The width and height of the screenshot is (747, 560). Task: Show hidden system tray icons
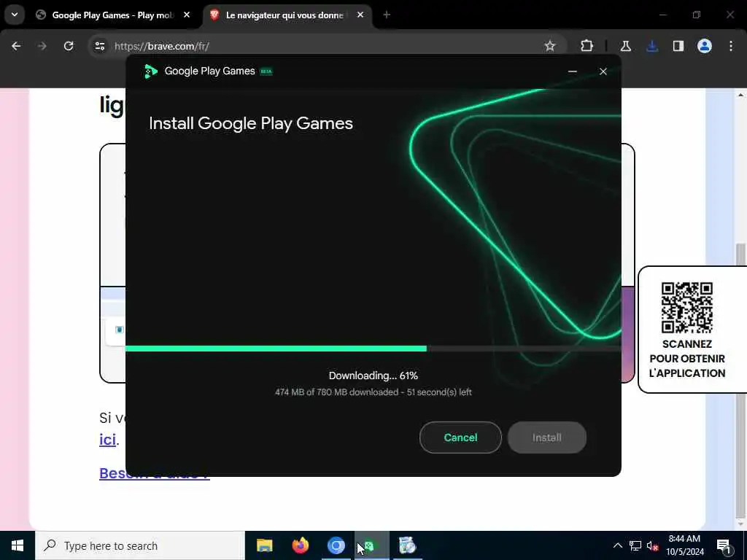tap(617, 545)
